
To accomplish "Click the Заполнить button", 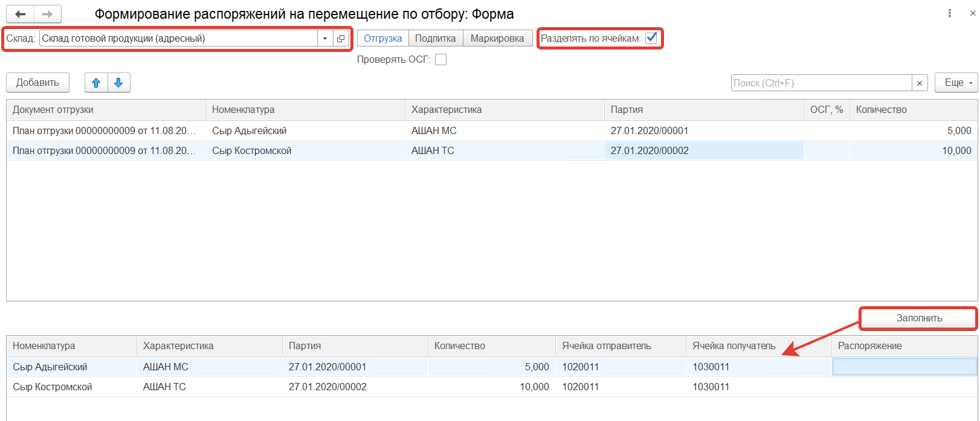I will 918,318.
